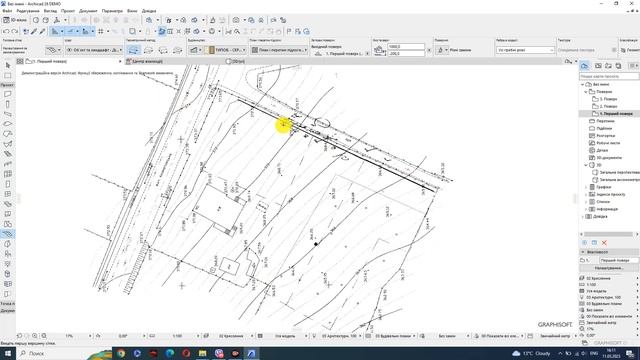
Task: Click the Windows Start button
Action: 8,353
